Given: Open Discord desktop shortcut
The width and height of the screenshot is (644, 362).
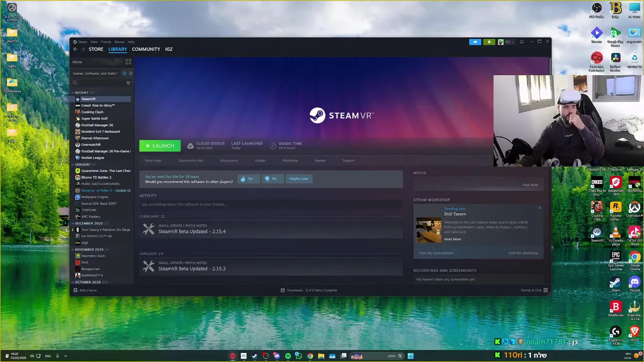Looking at the screenshot, I should 634,284.
